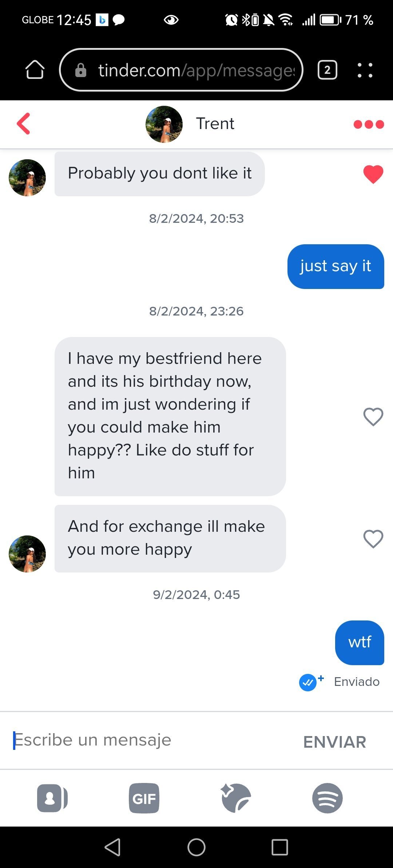
Task: Click Trent's name in the chat header
Action: point(215,124)
